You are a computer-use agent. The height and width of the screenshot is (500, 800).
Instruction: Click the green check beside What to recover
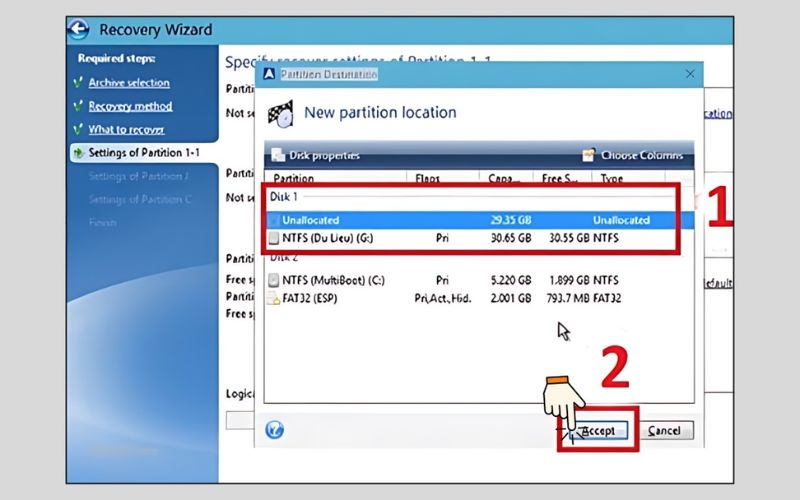point(78,129)
